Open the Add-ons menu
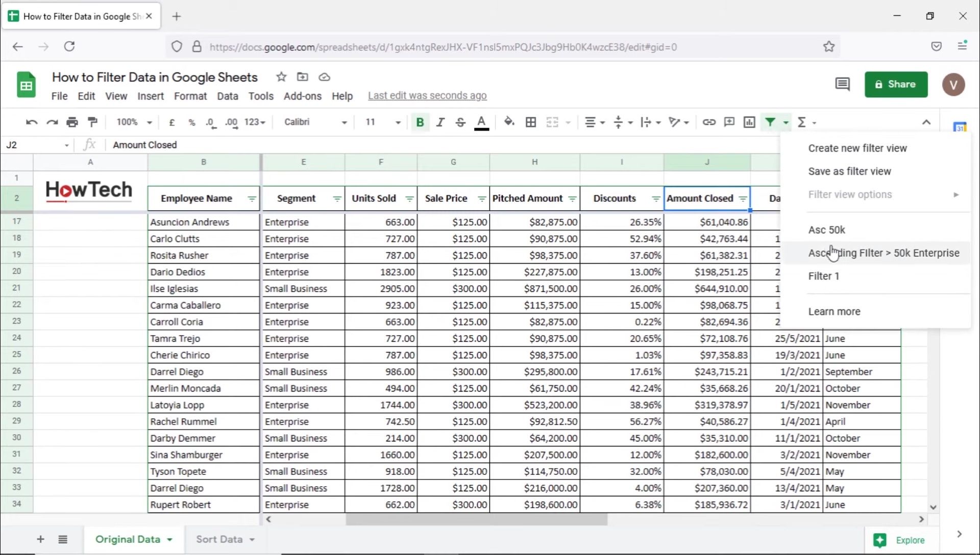Screen dimensions: 980x555 [303, 96]
